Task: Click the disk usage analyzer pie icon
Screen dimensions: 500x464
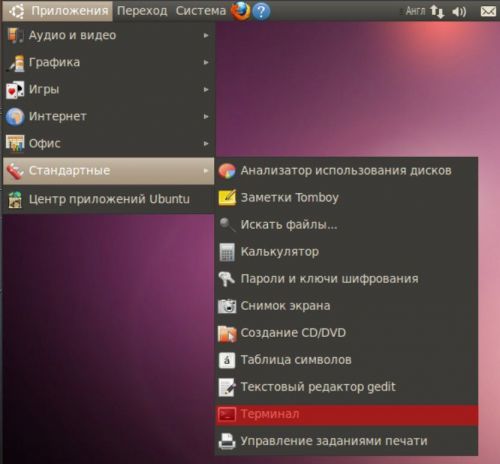Action: pos(227,171)
